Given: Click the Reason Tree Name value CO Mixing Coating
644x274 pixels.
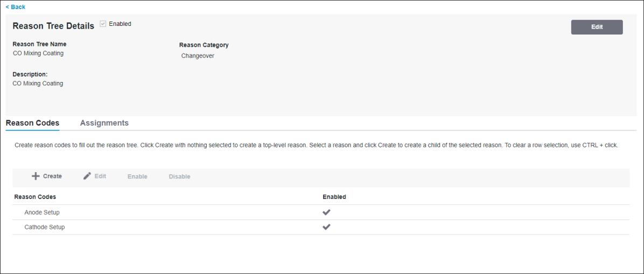Looking at the screenshot, I should (38, 53).
